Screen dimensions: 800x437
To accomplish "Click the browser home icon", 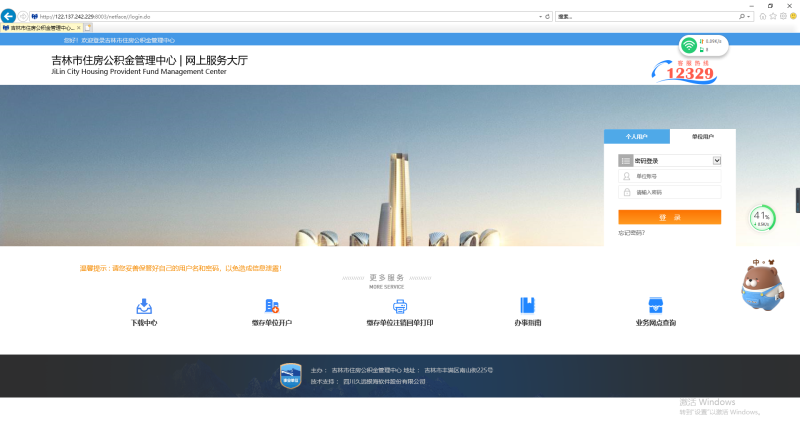I will 763,17.
